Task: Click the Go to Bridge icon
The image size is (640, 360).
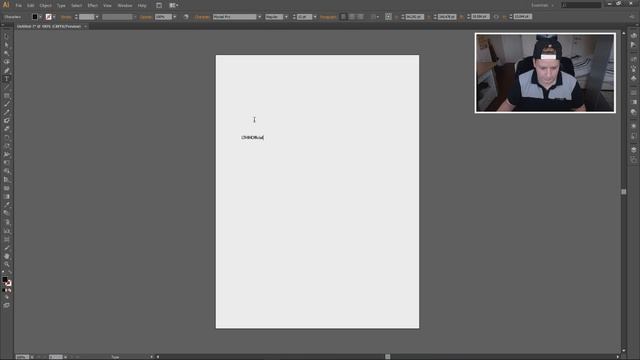Action: click(x=159, y=5)
